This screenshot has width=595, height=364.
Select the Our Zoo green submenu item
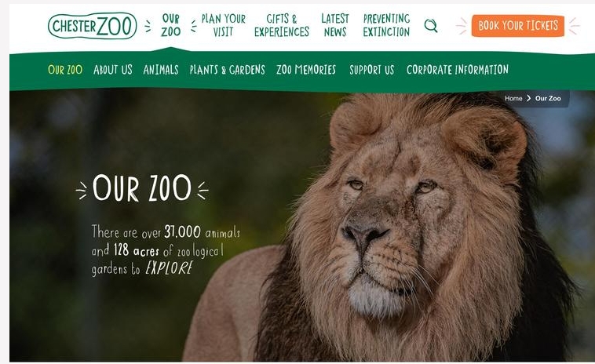coord(65,70)
